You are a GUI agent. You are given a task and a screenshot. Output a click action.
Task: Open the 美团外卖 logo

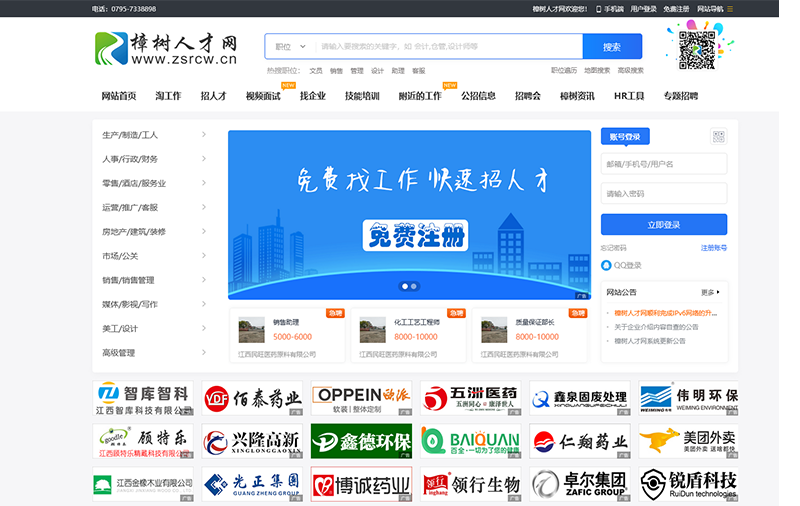(688, 441)
